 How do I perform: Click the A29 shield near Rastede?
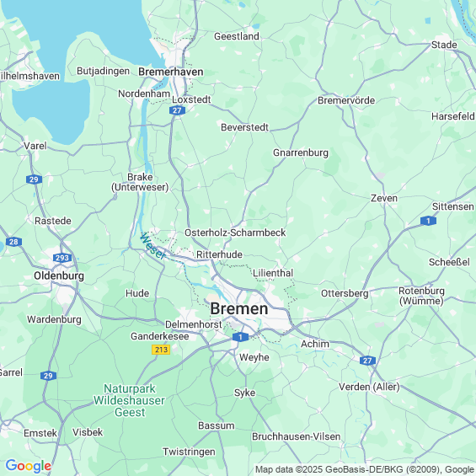click(34, 179)
